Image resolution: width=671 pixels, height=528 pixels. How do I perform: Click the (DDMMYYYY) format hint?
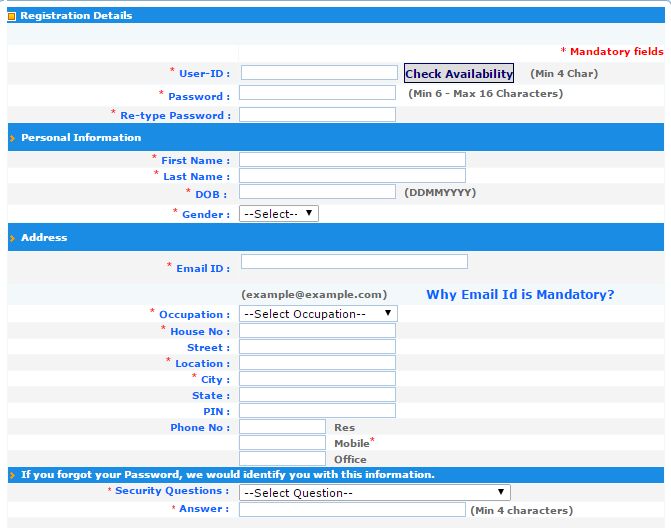pyautogui.click(x=440, y=193)
